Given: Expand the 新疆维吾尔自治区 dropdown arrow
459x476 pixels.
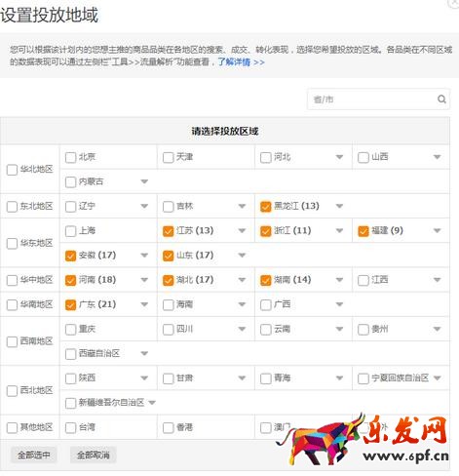Looking at the screenshot, I should (x=152, y=403).
